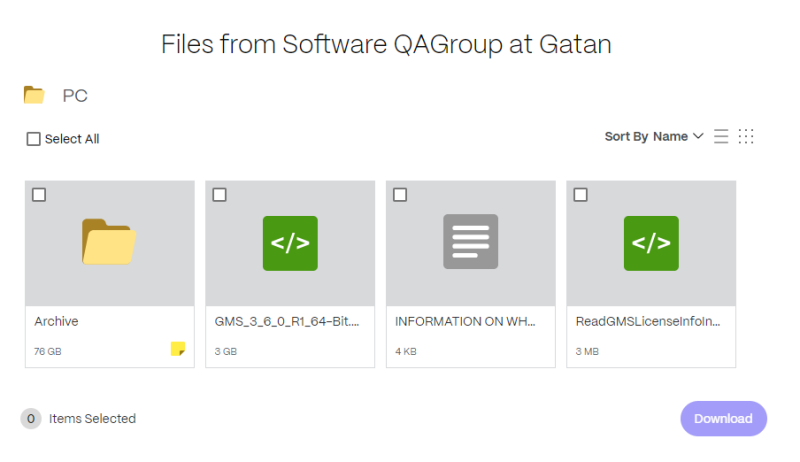This screenshot has height=462, width=800.
Task: Click the GMS_3_6_0_R1_64-Bit file name
Action: [x=287, y=322]
